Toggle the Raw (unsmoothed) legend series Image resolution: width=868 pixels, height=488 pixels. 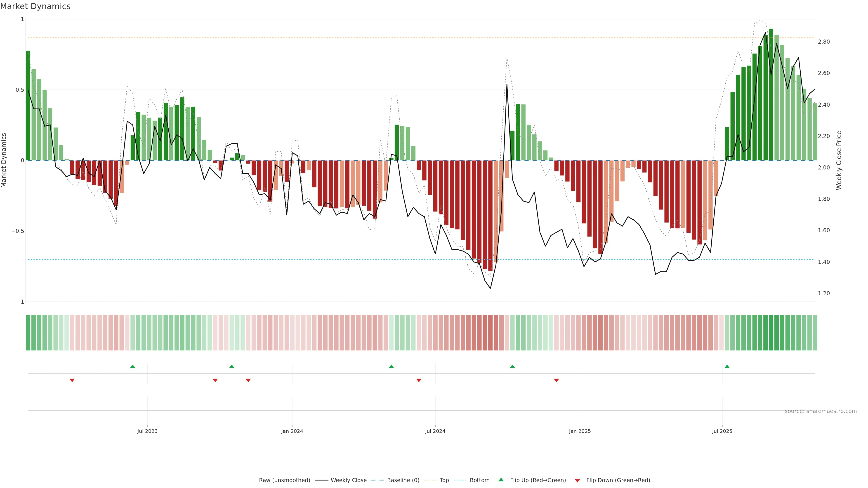(284, 480)
